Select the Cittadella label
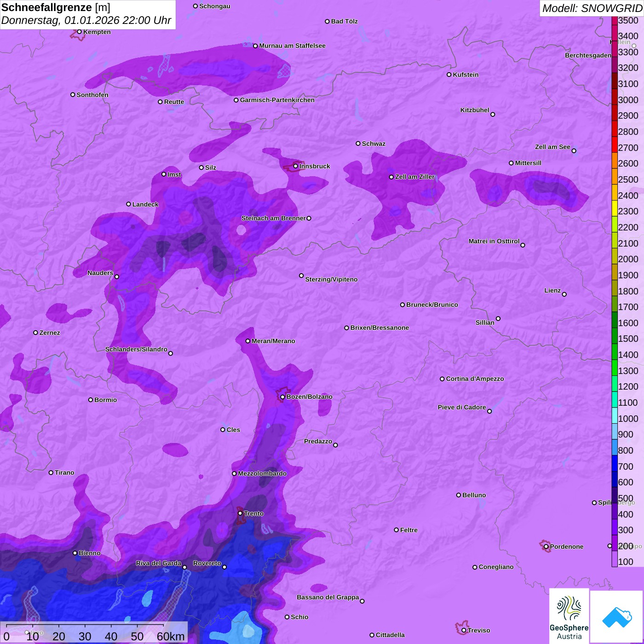644x644 pixels. [391, 635]
